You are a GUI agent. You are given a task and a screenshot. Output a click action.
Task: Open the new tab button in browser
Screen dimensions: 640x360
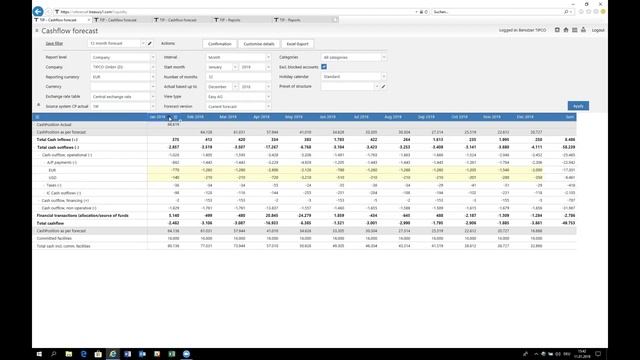[x=335, y=20]
